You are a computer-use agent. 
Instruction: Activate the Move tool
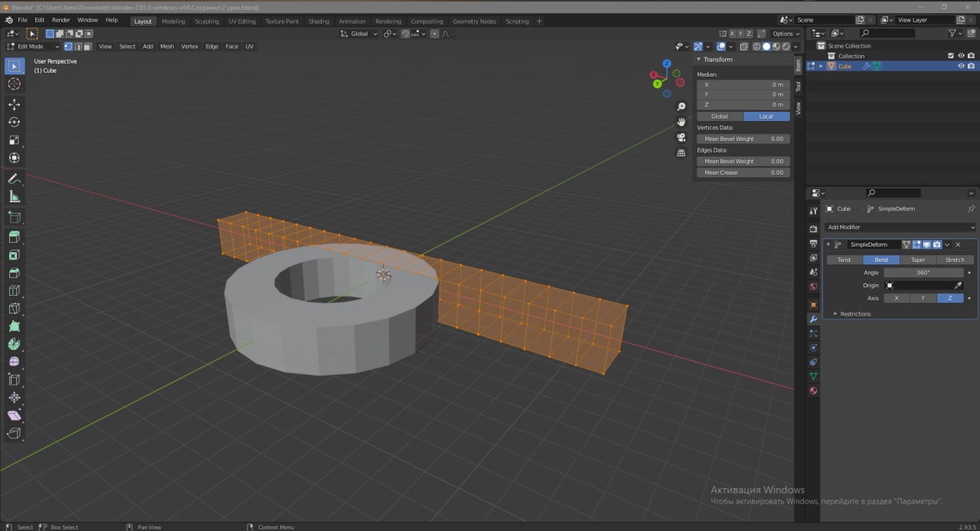coord(14,104)
